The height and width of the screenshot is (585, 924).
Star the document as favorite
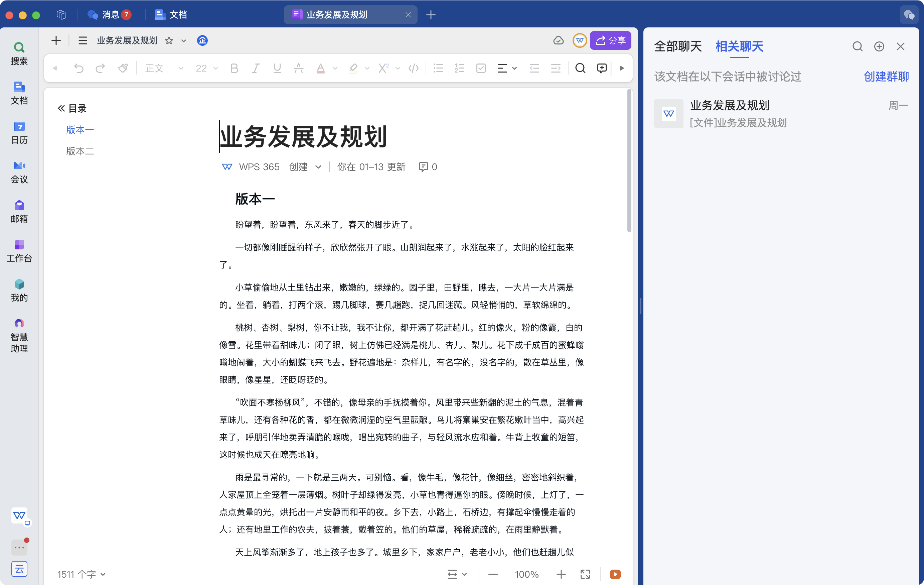point(169,40)
